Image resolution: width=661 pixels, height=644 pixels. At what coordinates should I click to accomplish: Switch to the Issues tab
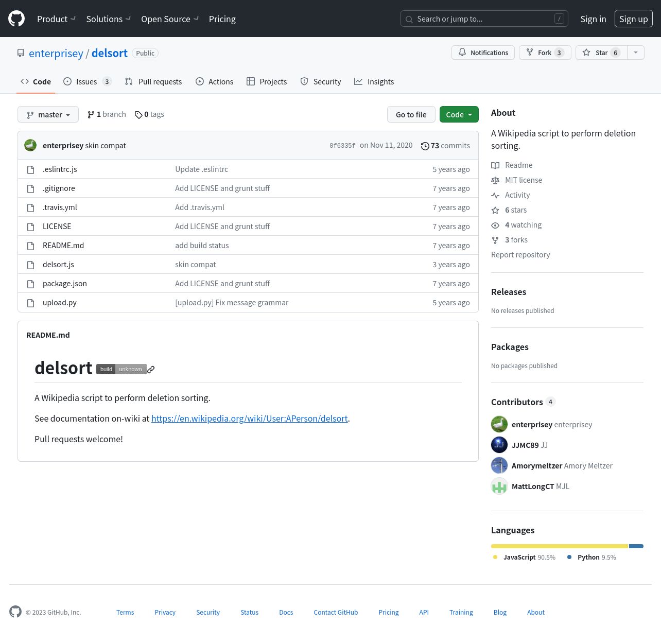87,81
